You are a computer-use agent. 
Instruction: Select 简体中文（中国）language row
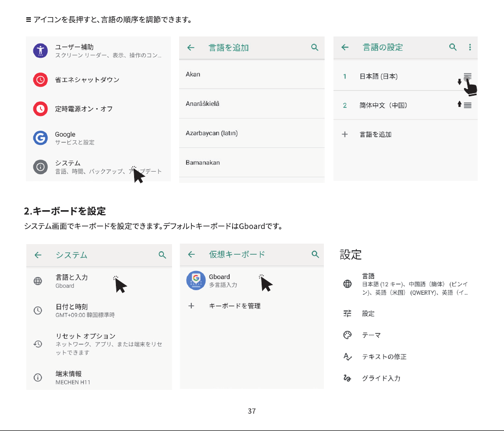click(x=405, y=105)
